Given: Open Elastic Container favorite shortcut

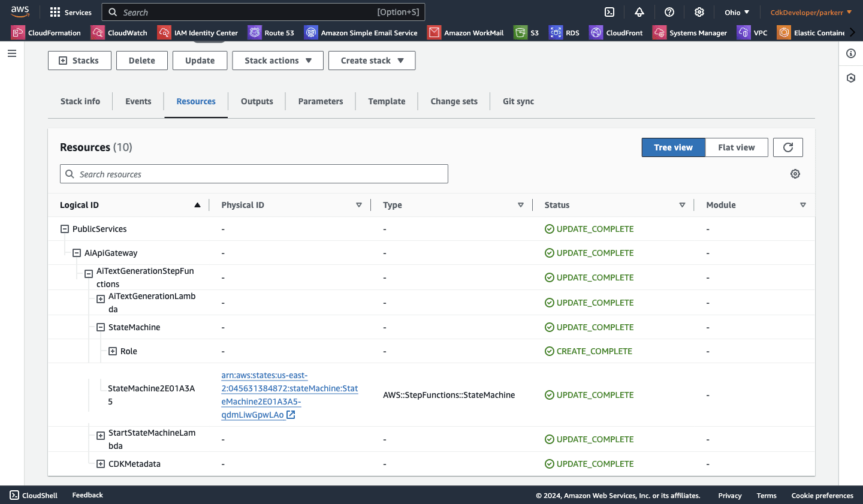Looking at the screenshot, I should (x=811, y=33).
